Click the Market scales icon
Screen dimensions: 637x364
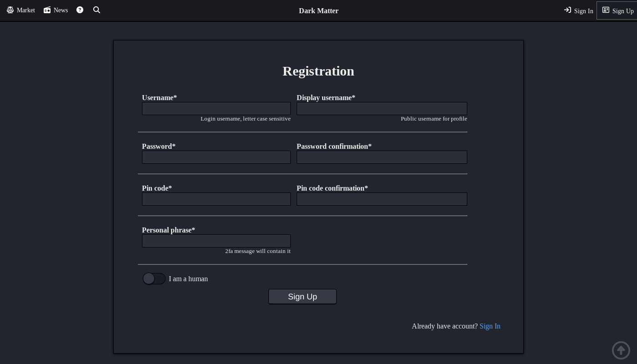click(10, 10)
